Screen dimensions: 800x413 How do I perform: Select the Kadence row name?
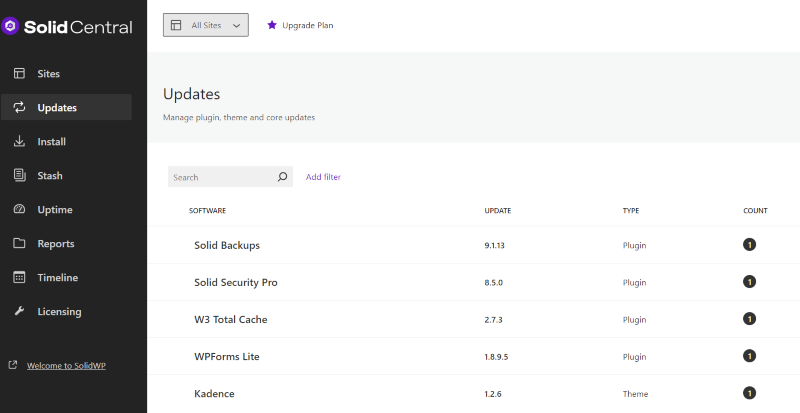coord(214,394)
